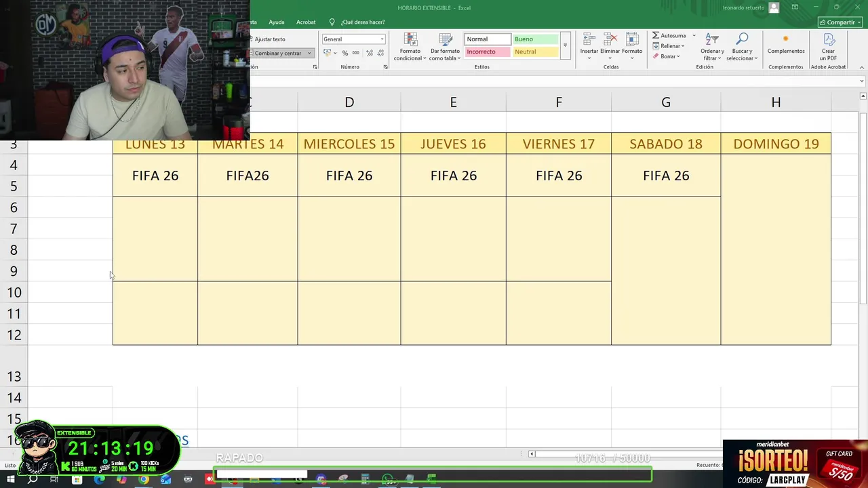Expand the formula bar
The image size is (868, 488).
coord(862,81)
